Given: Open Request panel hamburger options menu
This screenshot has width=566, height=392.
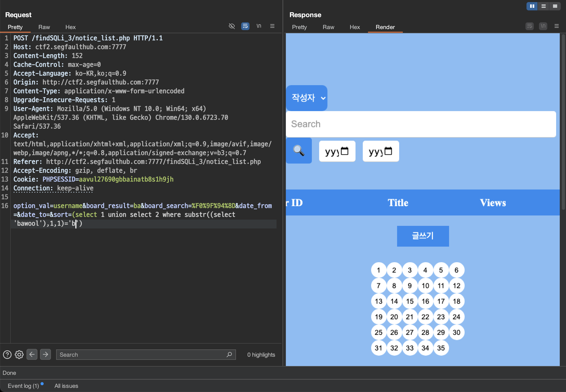Looking at the screenshot, I should pos(272,26).
